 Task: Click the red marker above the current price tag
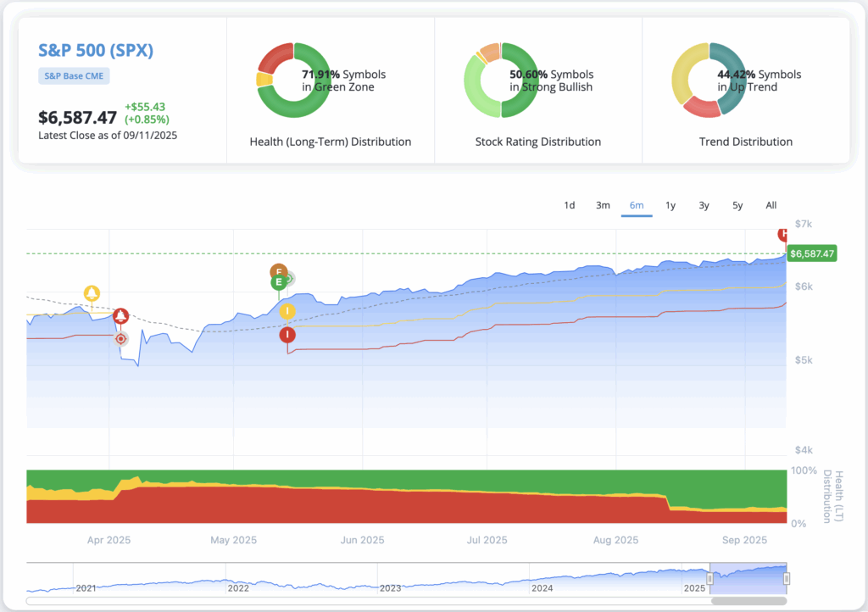pos(782,234)
